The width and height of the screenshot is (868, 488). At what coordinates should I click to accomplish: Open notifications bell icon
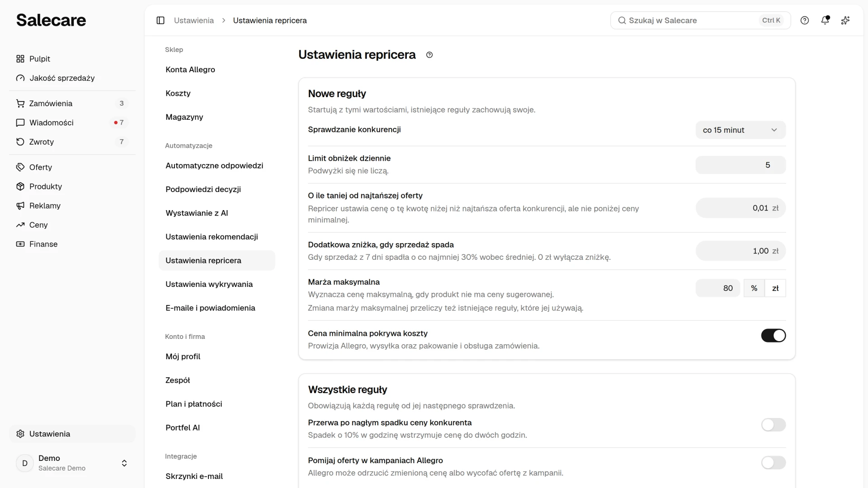click(825, 20)
